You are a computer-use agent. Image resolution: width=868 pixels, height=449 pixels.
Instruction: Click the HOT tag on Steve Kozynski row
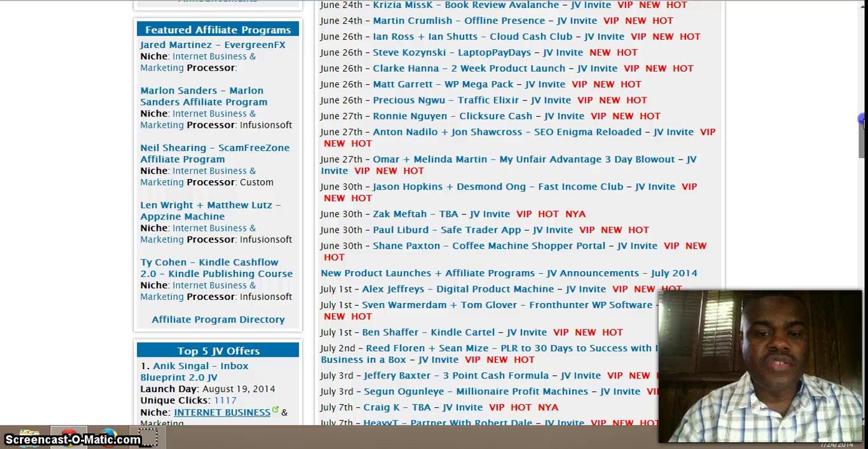(x=627, y=53)
